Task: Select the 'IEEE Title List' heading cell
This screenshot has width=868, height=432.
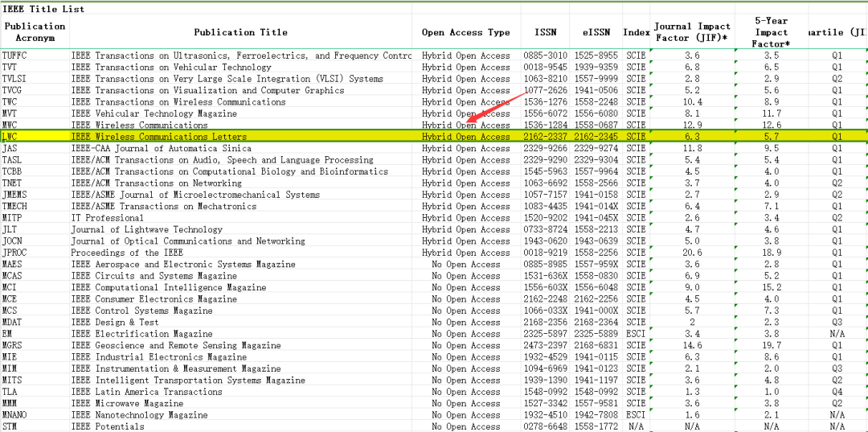Action: [x=35, y=9]
